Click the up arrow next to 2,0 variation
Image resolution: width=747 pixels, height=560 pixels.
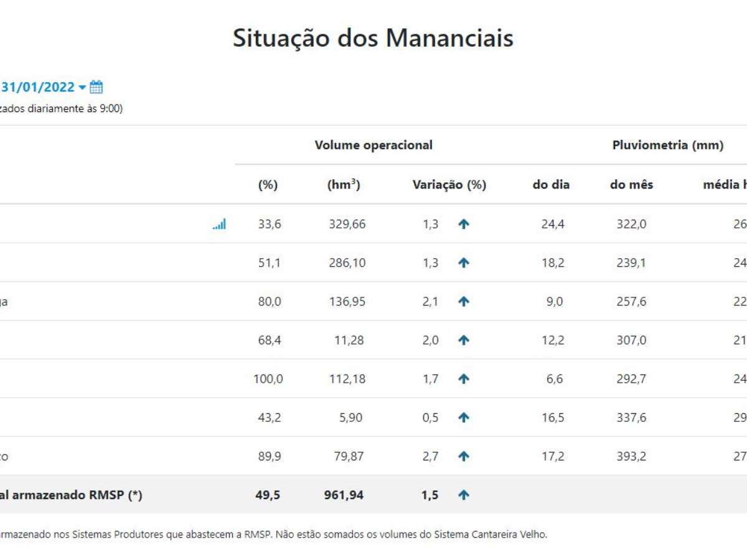[463, 340]
